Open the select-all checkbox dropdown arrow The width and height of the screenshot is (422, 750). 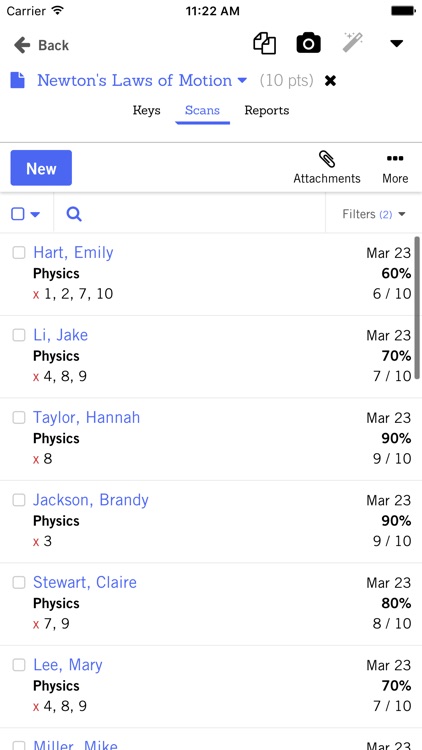(35, 214)
